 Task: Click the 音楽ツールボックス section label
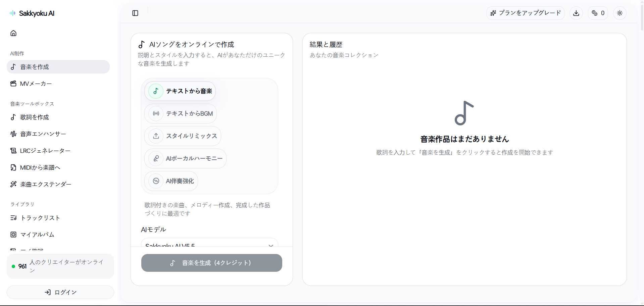pyautogui.click(x=32, y=104)
